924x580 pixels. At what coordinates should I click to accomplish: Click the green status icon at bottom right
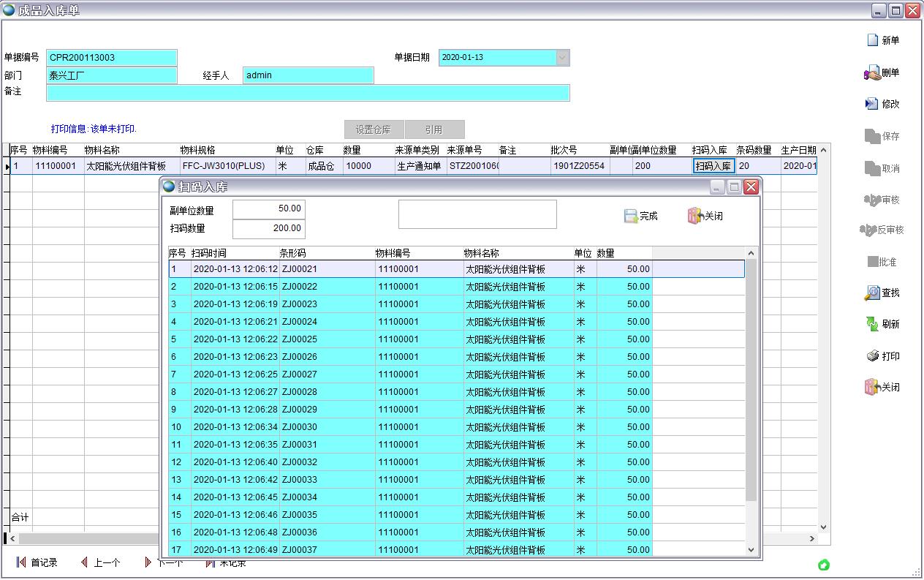pyautogui.click(x=824, y=565)
